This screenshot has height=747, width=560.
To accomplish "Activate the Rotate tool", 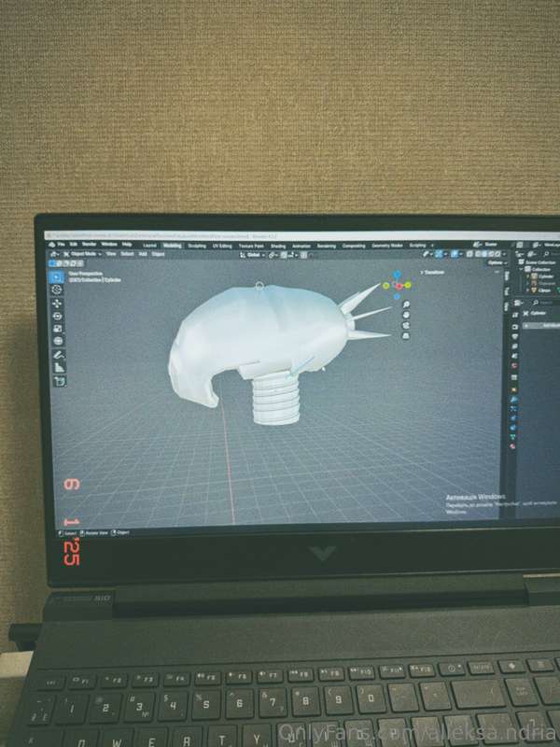I will (58, 316).
